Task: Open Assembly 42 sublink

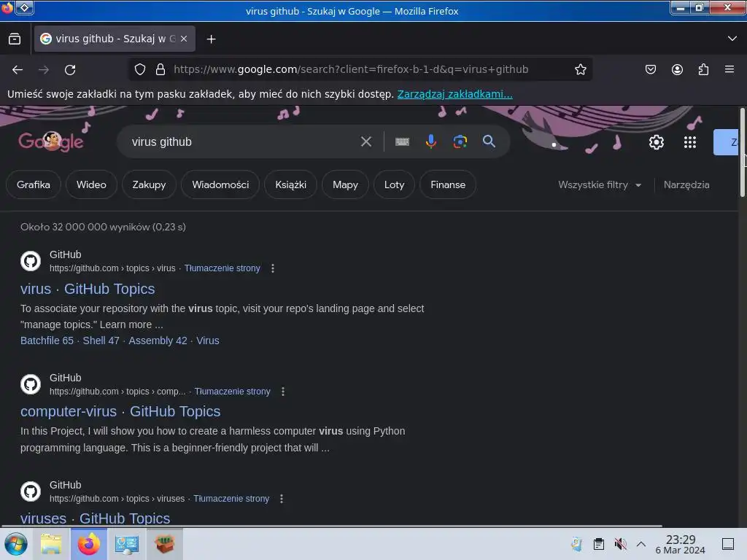Action: coord(158,341)
